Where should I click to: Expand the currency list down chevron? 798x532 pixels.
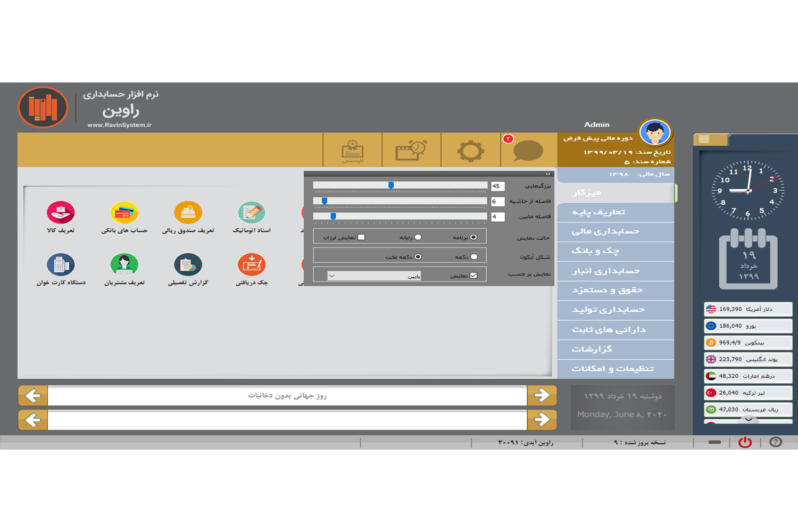(749, 420)
